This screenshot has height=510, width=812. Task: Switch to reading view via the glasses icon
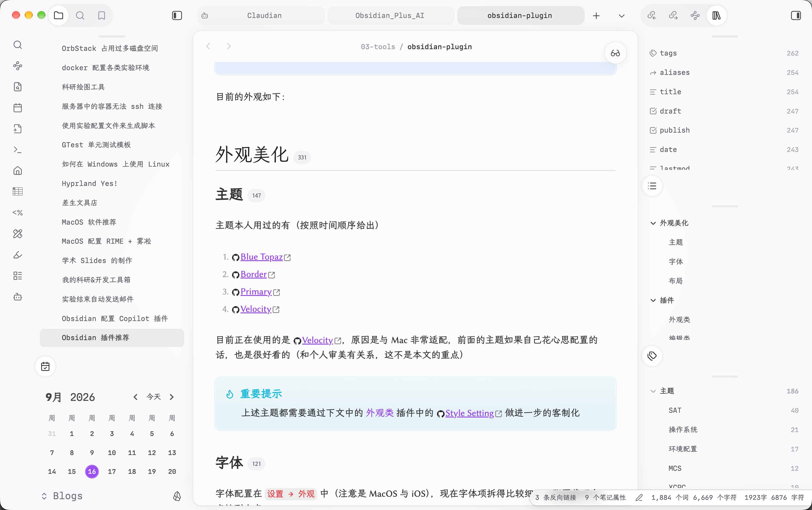click(x=615, y=53)
